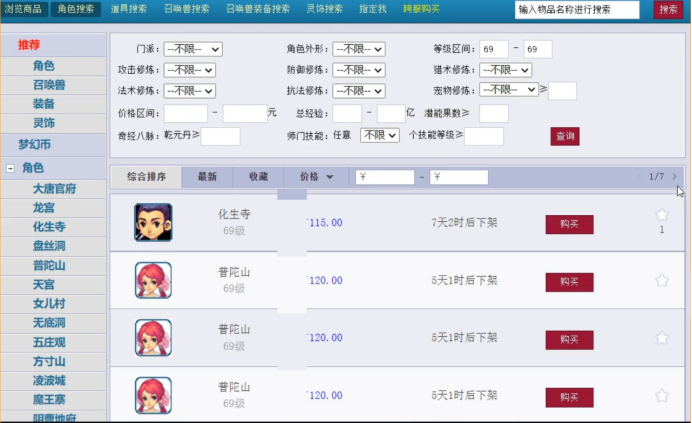Screen dimensions: 692x423
Task: Click the item name search input field
Action: (577, 9)
